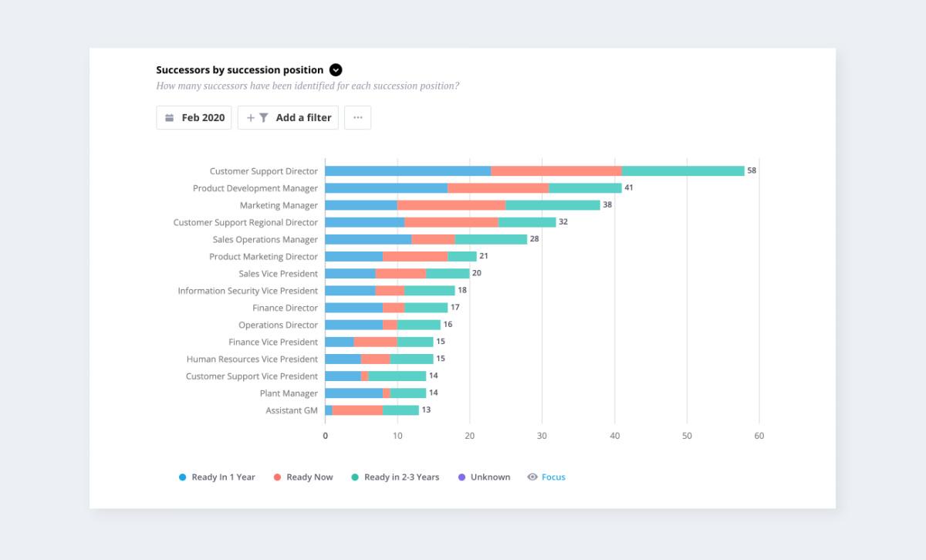This screenshot has height=560, width=926.
Task: Click the teal segment of Product Development Manager bar
Action: pyautogui.click(x=586, y=188)
